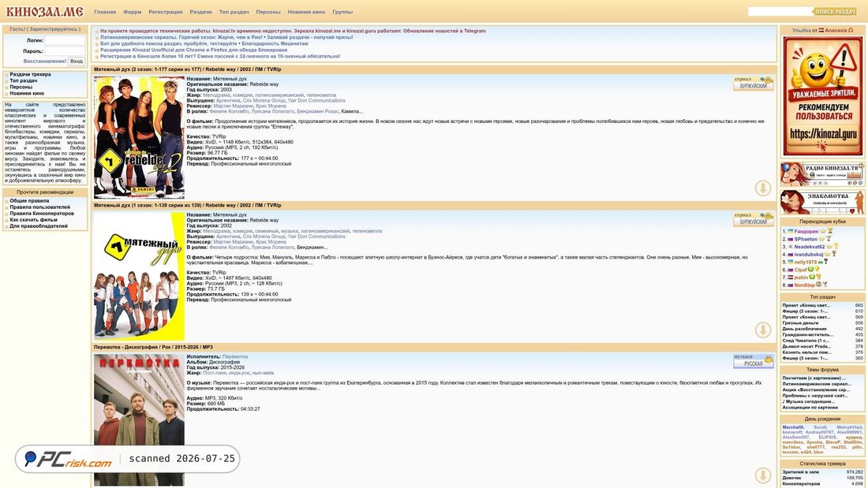The width and height of the screenshot is (868, 488).
Task: Open Грязные деньги in Топ раздач list
Action: (x=798, y=323)
